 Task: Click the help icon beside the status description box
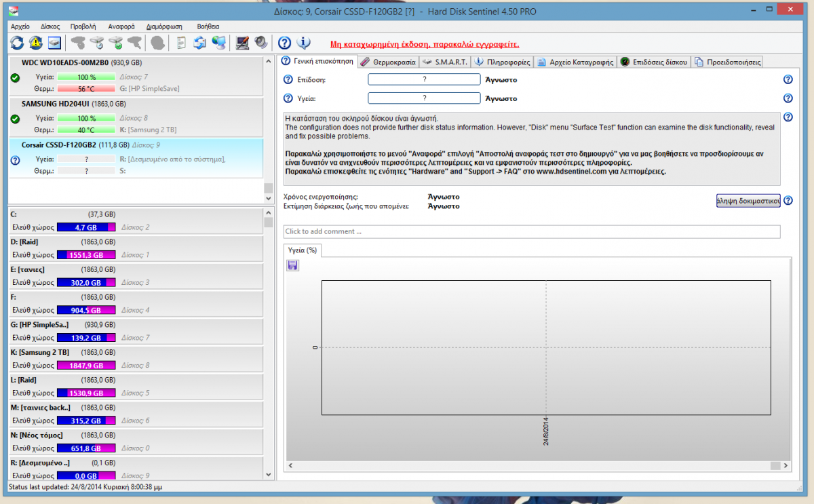tap(788, 117)
